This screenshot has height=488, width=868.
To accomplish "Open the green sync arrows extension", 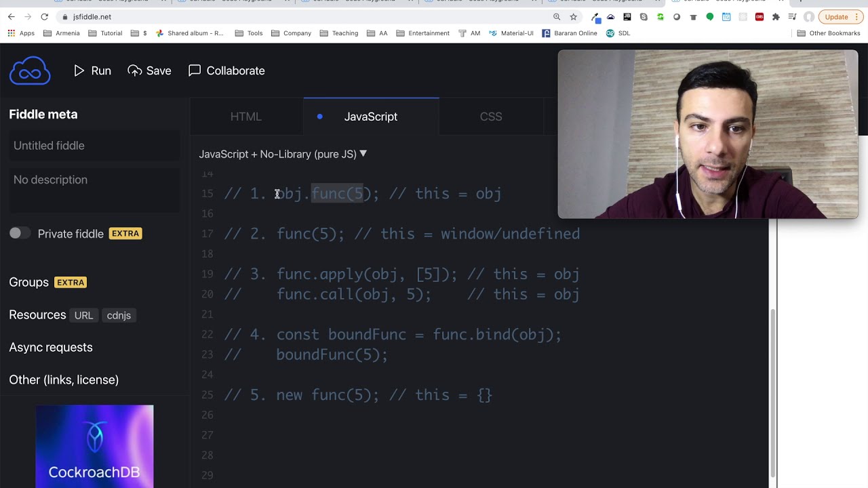I will (x=660, y=17).
